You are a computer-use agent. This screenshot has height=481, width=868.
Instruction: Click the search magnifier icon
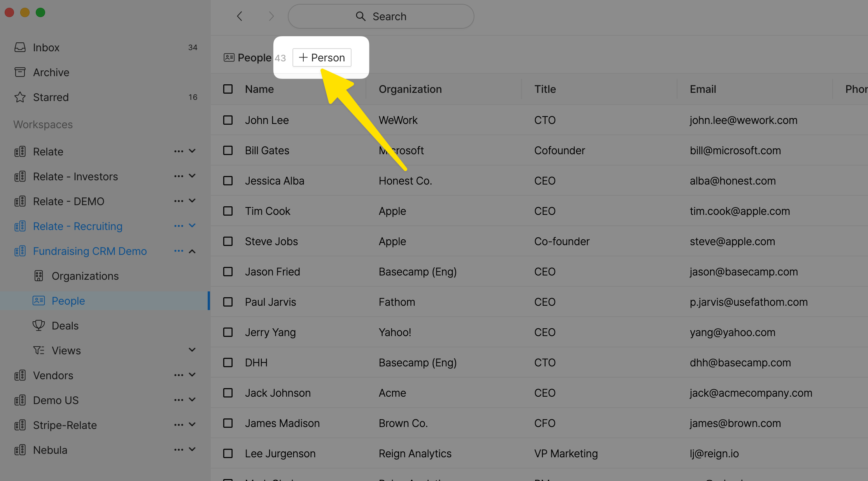(x=360, y=16)
